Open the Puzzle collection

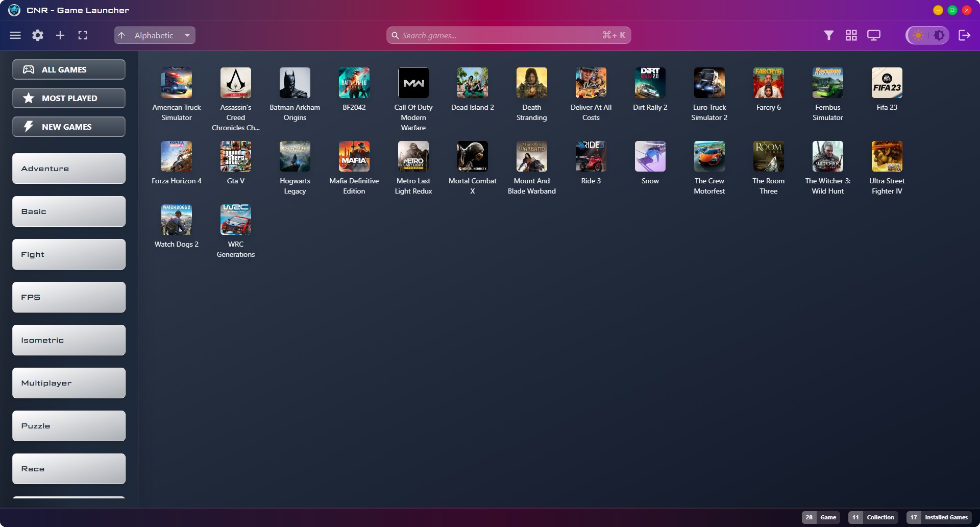point(69,426)
